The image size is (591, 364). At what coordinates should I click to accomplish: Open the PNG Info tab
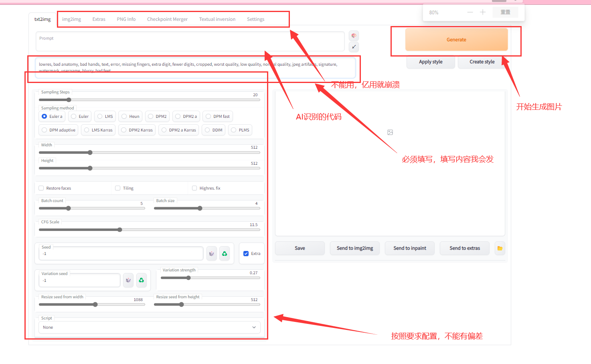click(126, 19)
